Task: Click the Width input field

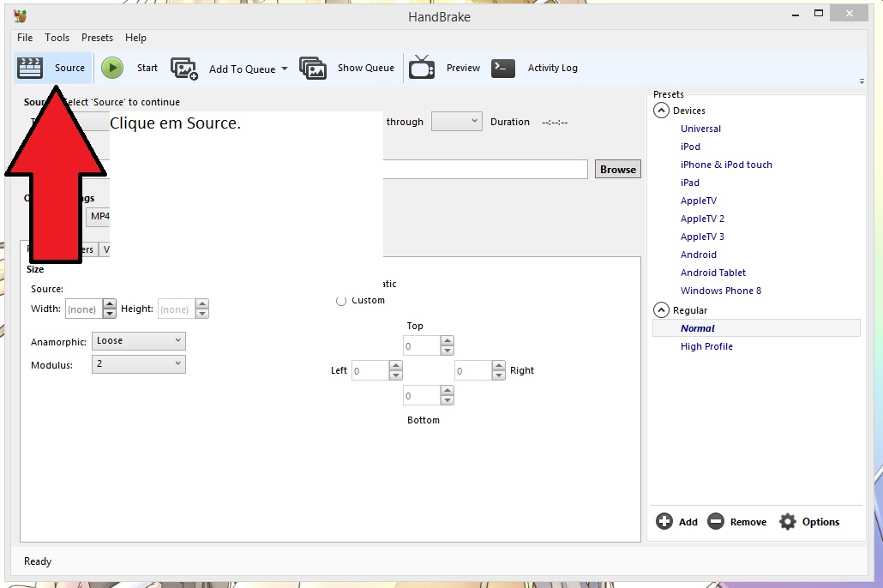Action: (83, 309)
